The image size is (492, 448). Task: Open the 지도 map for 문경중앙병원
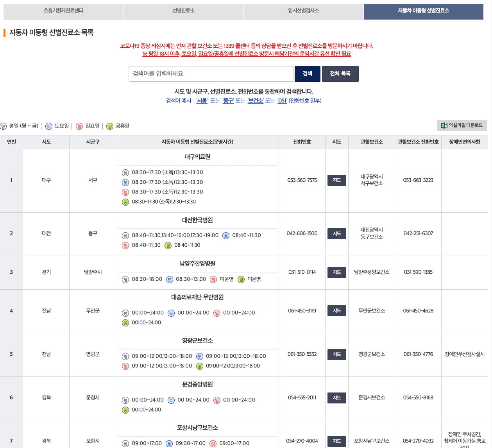pos(337,398)
